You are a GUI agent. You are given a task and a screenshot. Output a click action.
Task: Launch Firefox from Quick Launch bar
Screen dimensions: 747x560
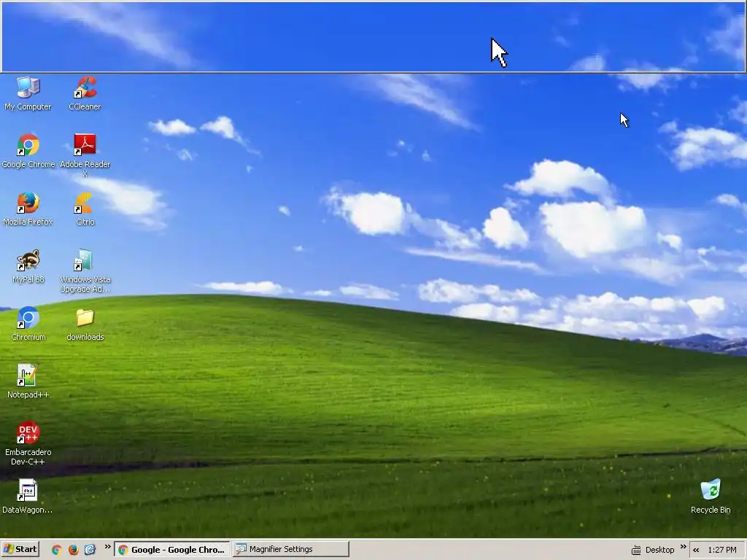[x=74, y=550]
